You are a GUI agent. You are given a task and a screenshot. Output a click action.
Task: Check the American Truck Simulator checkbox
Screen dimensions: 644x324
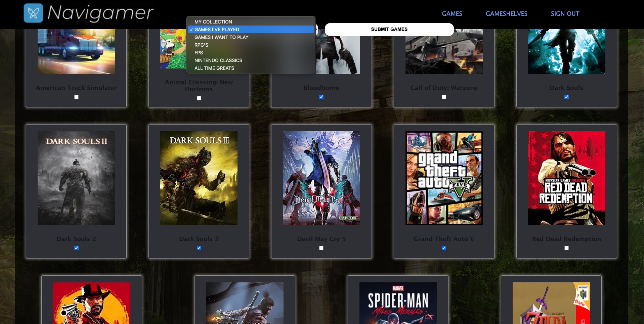76,97
